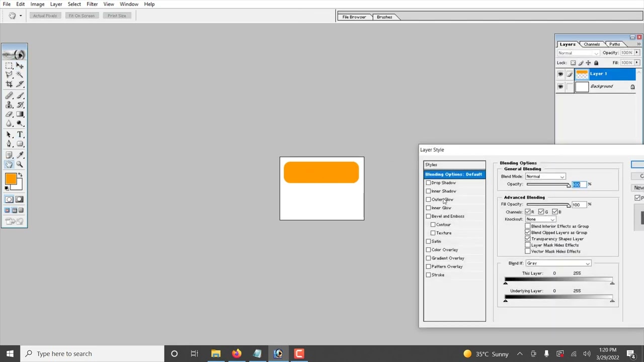644x362 pixels.
Task: Open the Filter menu
Action: click(x=92, y=4)
